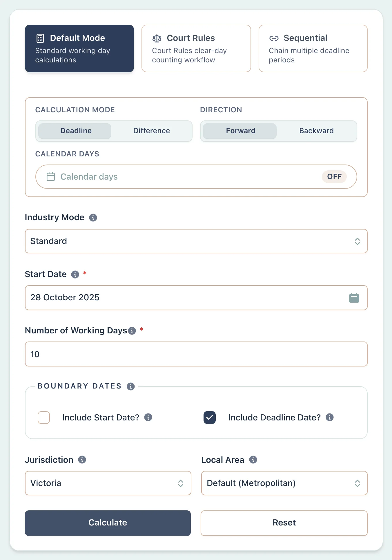Open the Industry Mode dropdown

[196, 241]
